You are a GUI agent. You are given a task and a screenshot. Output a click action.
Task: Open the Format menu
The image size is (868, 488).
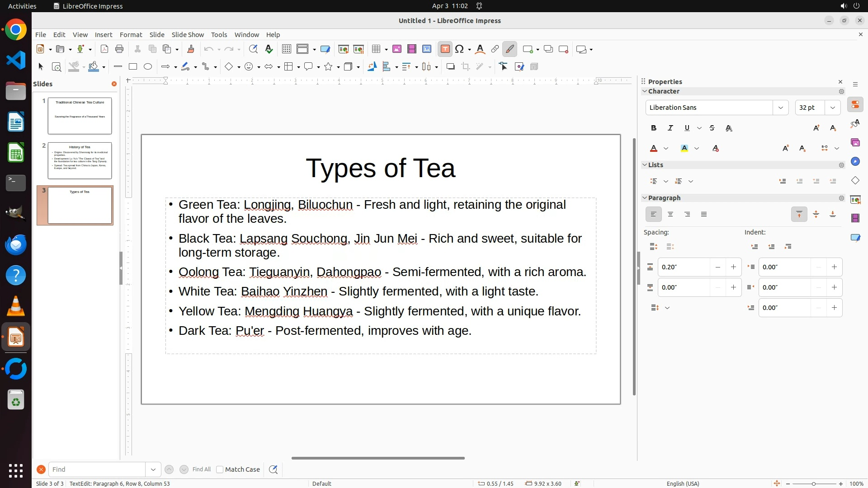point(131,35)
